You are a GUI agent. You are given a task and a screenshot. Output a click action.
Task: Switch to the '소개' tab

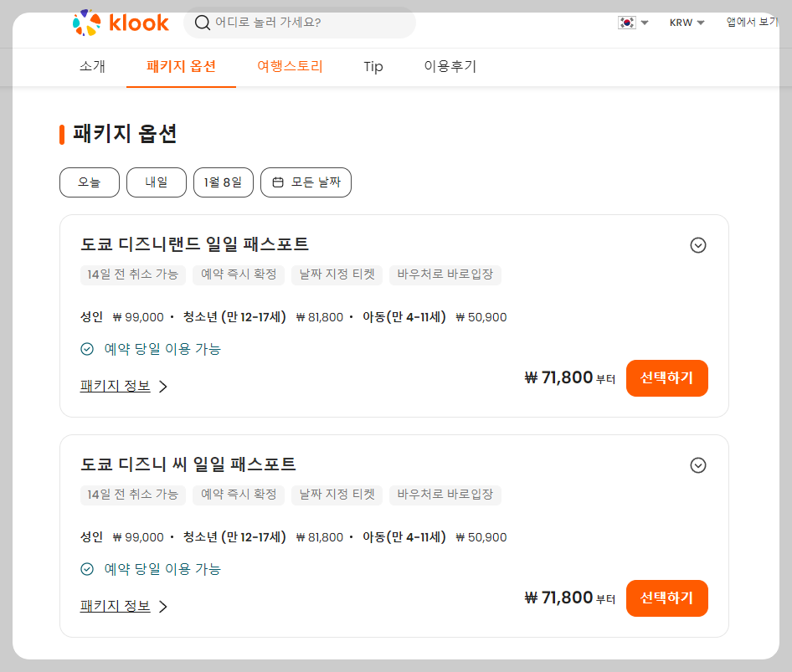[x=92, y=66]
